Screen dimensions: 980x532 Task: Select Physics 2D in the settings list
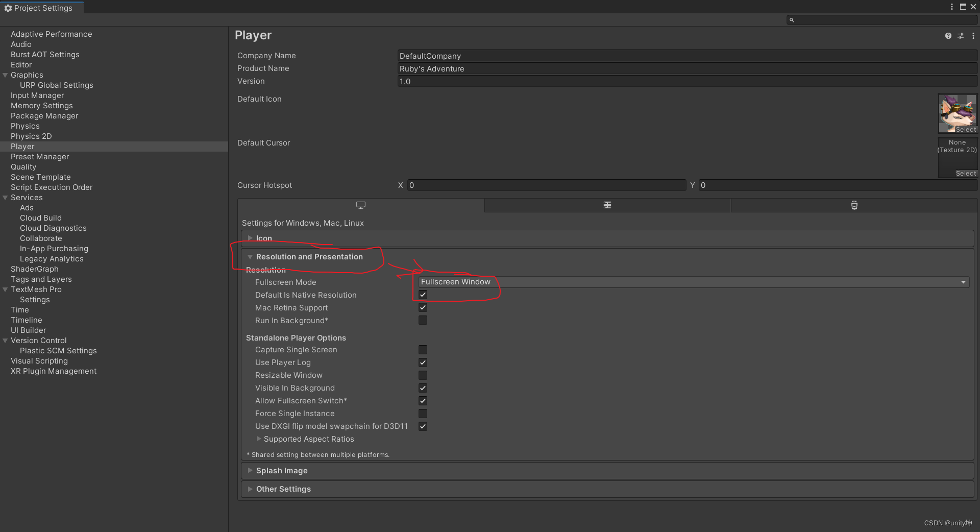tap(31, 136)
